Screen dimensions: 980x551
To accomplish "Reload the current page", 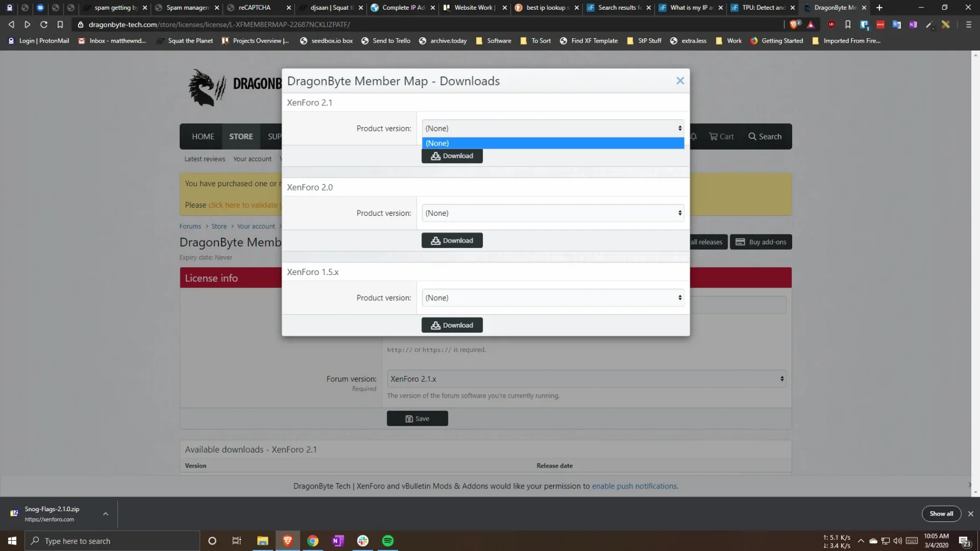I will pos(44,25).
